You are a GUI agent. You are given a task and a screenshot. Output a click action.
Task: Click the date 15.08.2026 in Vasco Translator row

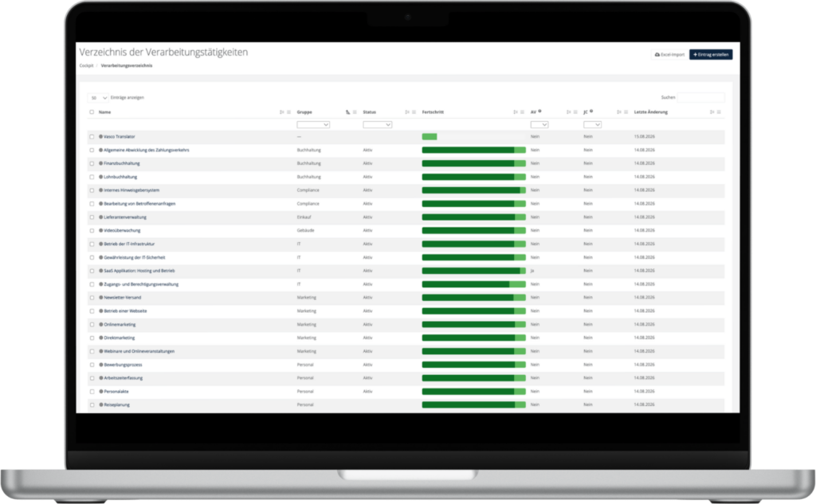(644, 137)
